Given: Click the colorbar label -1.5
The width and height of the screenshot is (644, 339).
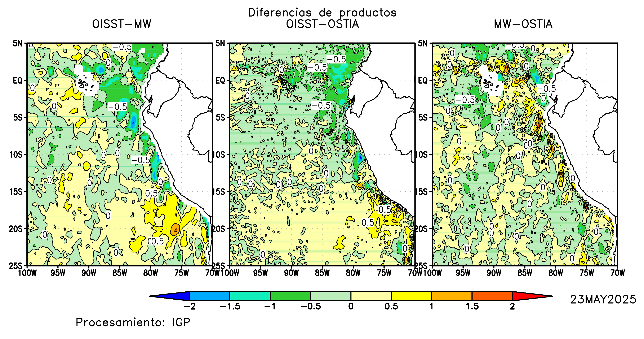Looking at the screenshot, I should [230, 307].
